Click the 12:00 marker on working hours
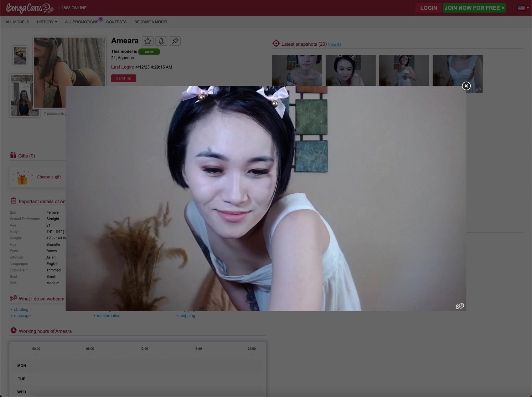 [x=144, y=349]
